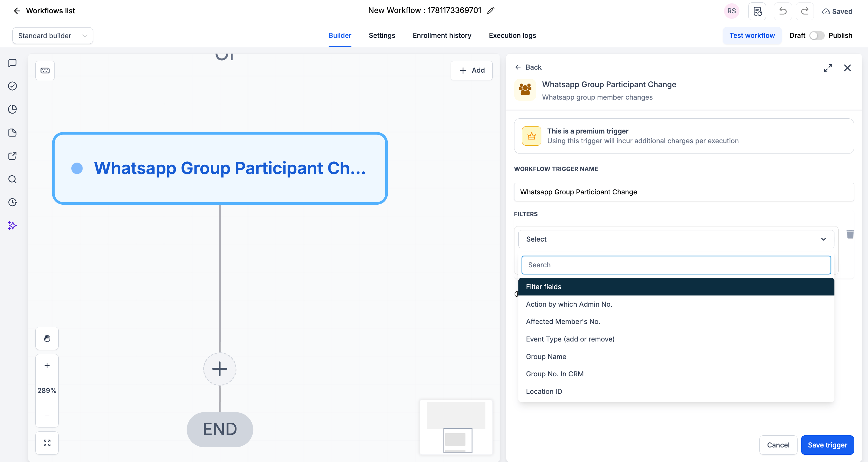The width and height of the screenshot is (868, 462).
Task: Choose Location ID filter option
Action: 676,391
